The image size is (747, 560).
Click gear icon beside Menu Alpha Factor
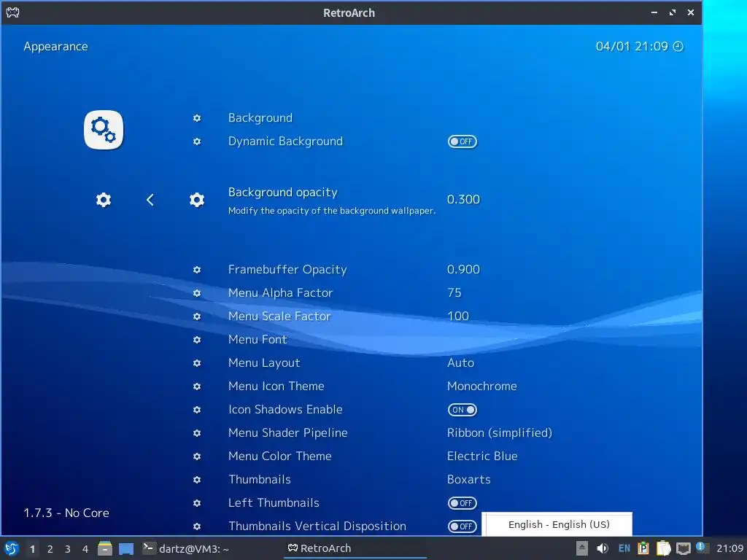197,293
